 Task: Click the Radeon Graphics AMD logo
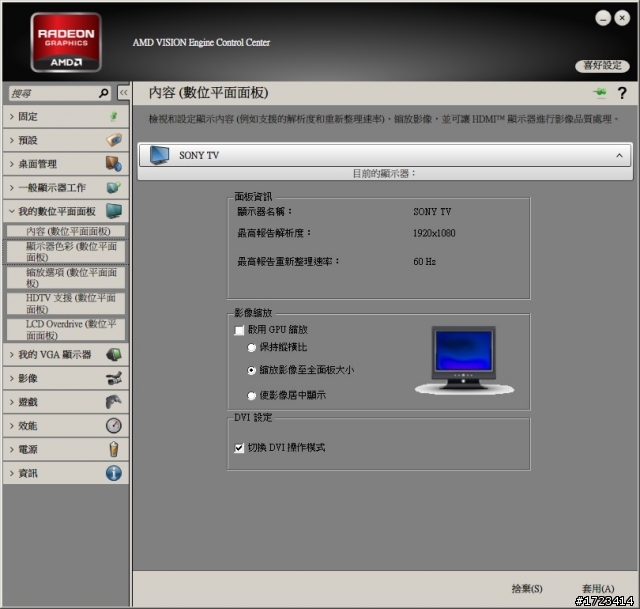pyautogui.click(x=66, y=42)
